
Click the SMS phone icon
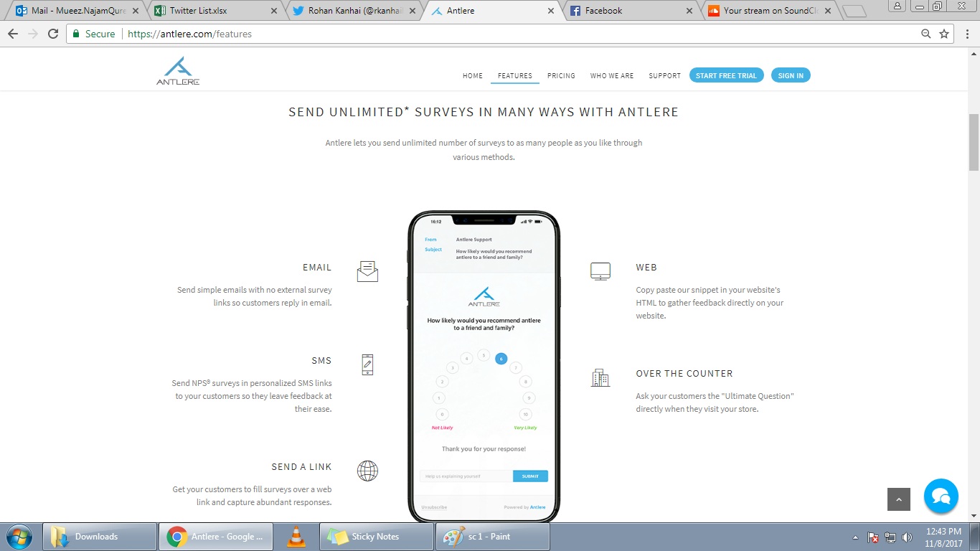[367, 364]
